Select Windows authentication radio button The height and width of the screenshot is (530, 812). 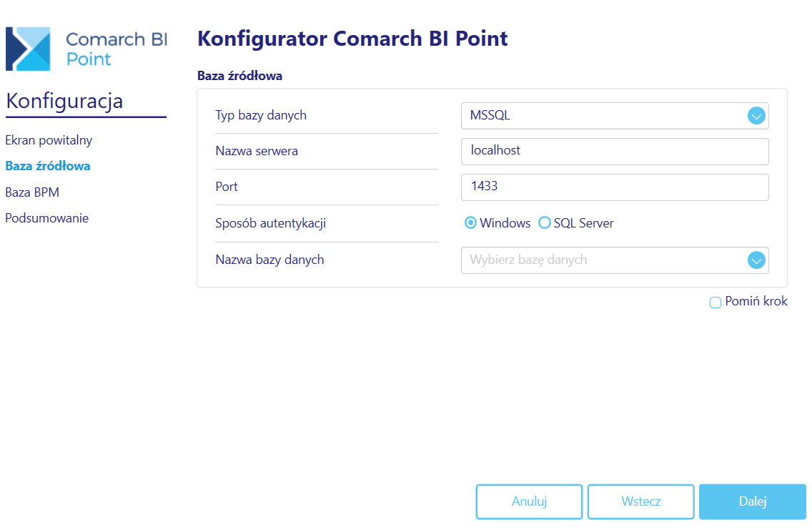pyautogui.click(x=470, y=222)
